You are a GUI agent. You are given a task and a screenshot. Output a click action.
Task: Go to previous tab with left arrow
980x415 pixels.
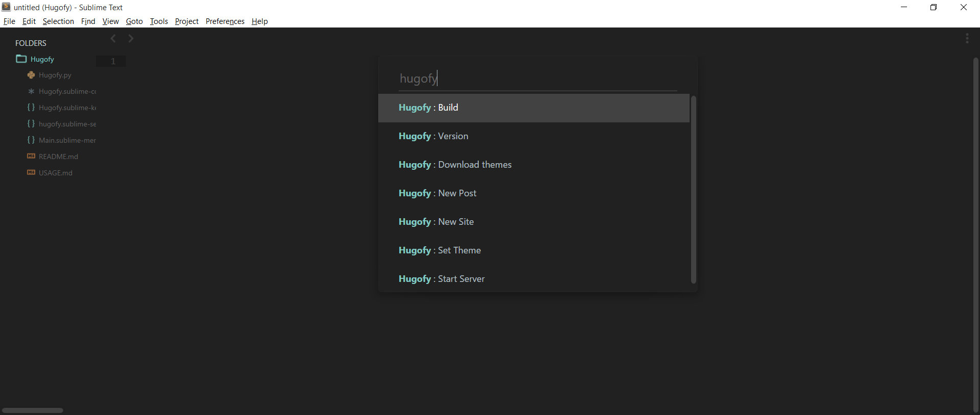113,39
